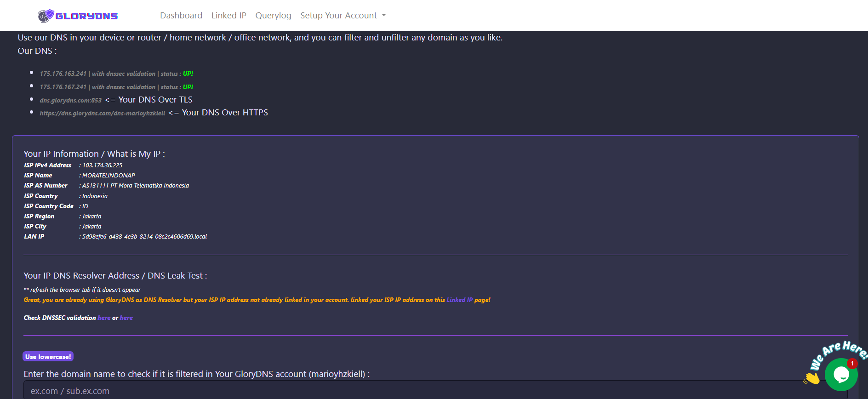Open the first DNSSEC validation here link
868x399 pixels.
104,318
